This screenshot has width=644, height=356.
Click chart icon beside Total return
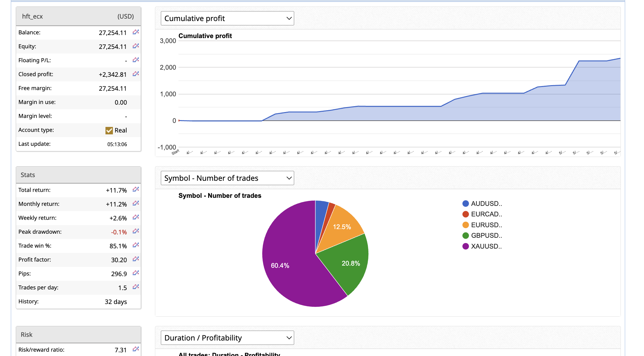(135, 189)
